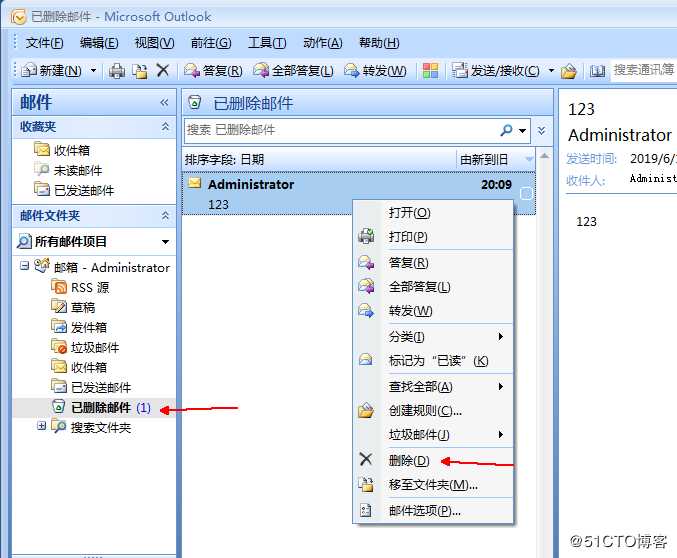677x558 pixels.
Task: Click the search magnifier icon
Action: (506, 130)
